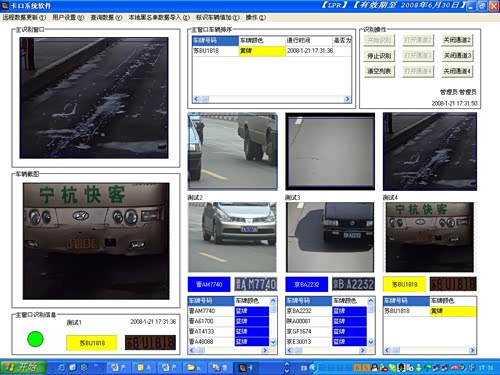The image size is (500, 375).
Task: Open the 查询数据 menu
Action: (x=106, y=17)
